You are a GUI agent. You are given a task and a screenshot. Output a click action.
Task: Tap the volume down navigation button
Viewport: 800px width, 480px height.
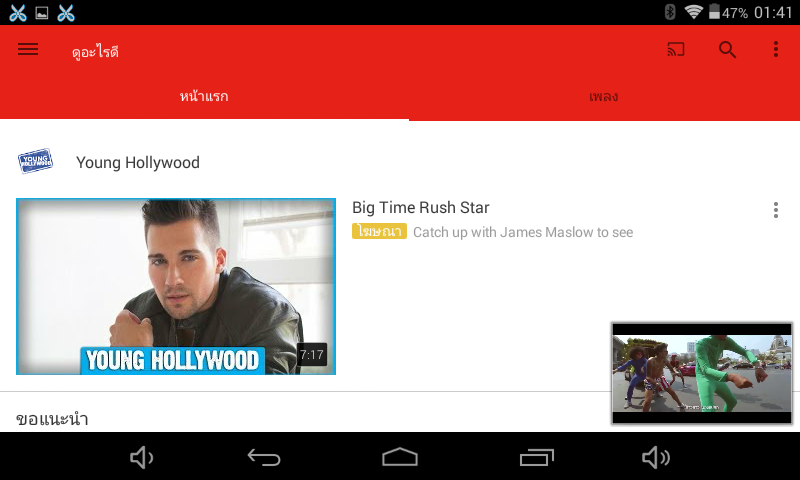coord(141,458)
